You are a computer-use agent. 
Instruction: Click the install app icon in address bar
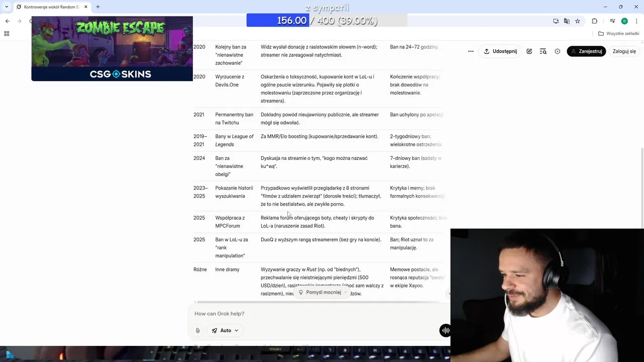pos(556,21)
